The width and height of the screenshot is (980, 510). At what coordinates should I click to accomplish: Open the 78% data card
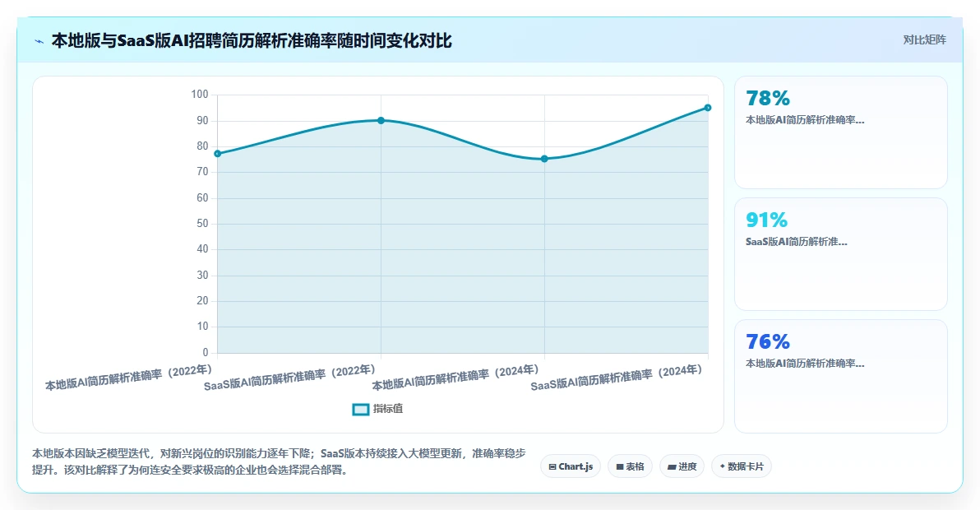click(840, 132)
